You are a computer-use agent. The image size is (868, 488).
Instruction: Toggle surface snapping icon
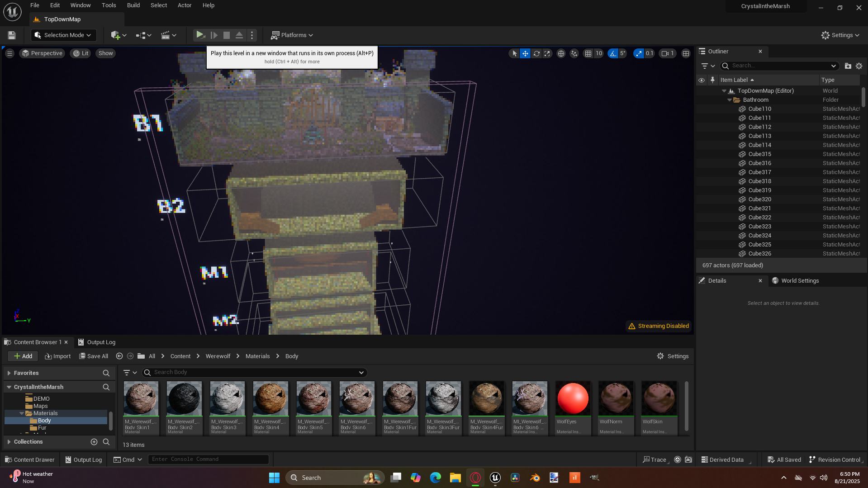[x=574, y=53]
